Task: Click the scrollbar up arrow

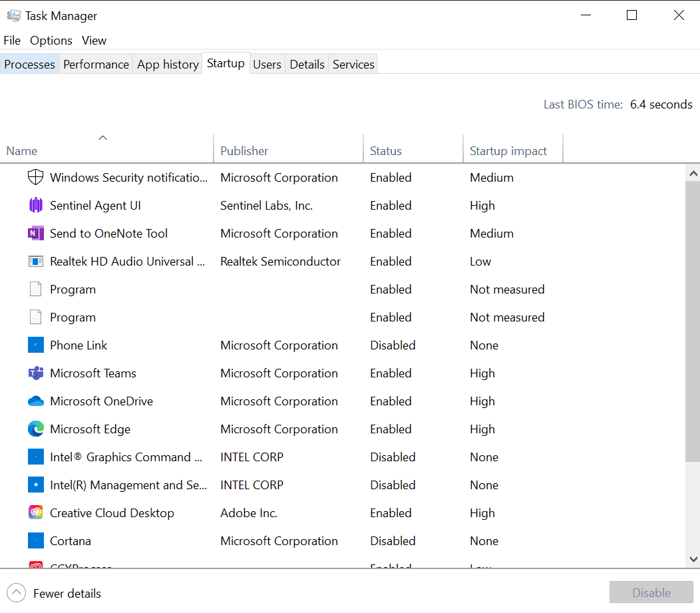Action: tap(693, 174)
